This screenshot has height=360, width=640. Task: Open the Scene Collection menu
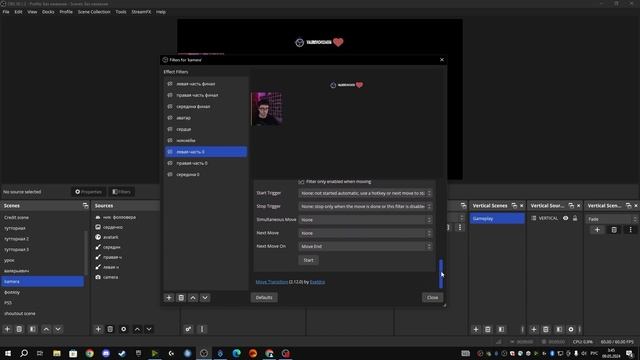(94, 12)
